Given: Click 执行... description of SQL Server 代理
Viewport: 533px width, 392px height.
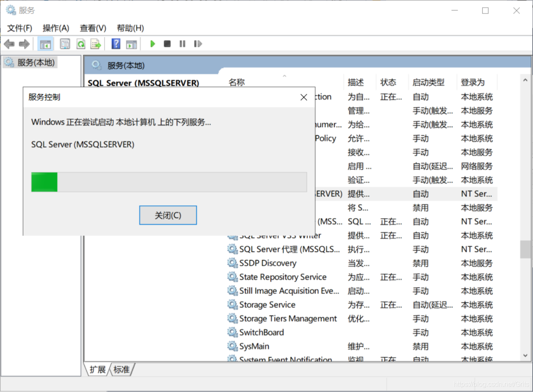Looking at the screenshot, I should point(359,249).
